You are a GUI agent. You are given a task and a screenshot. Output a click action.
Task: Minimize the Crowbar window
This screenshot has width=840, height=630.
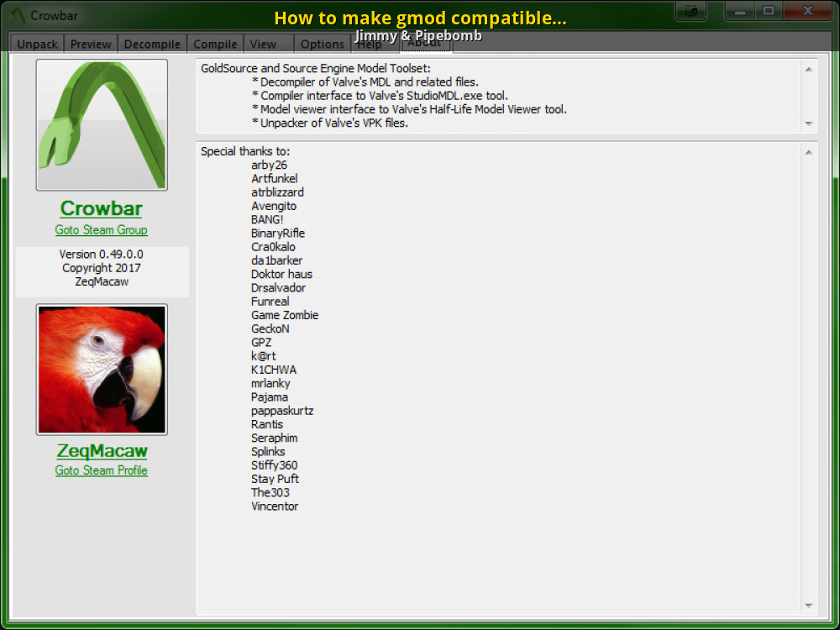point(738,11)
